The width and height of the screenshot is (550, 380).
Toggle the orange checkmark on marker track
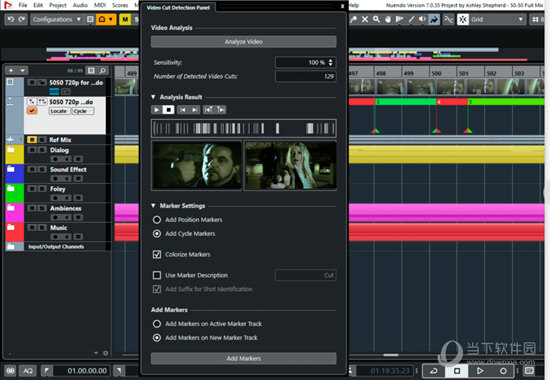pyautogui.click(x=32, y=111)
